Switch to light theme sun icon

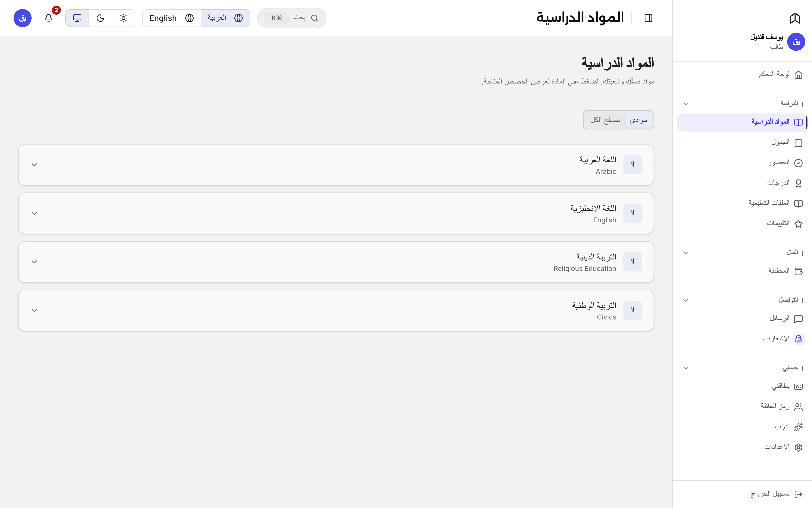(x=123, y=18)
